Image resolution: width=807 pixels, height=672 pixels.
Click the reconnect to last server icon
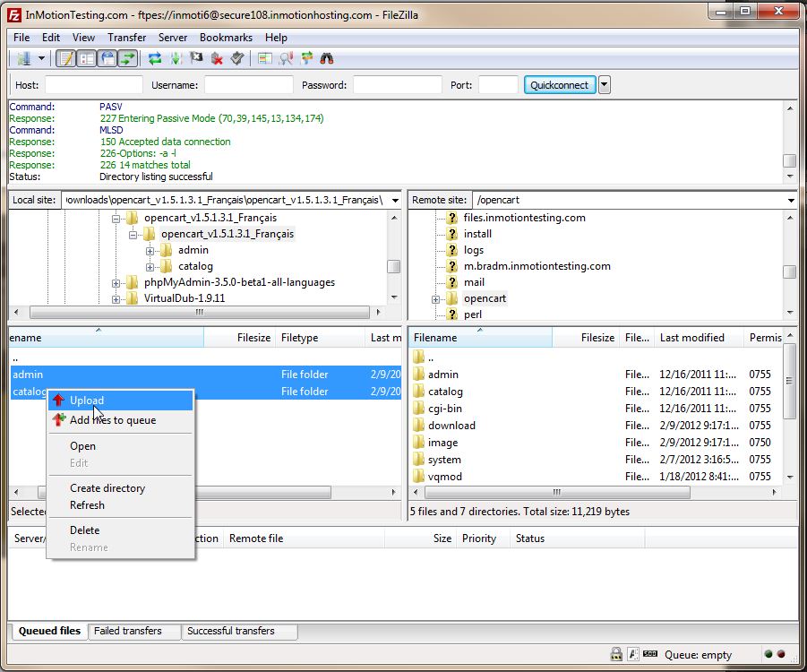[x=237, y=59]
